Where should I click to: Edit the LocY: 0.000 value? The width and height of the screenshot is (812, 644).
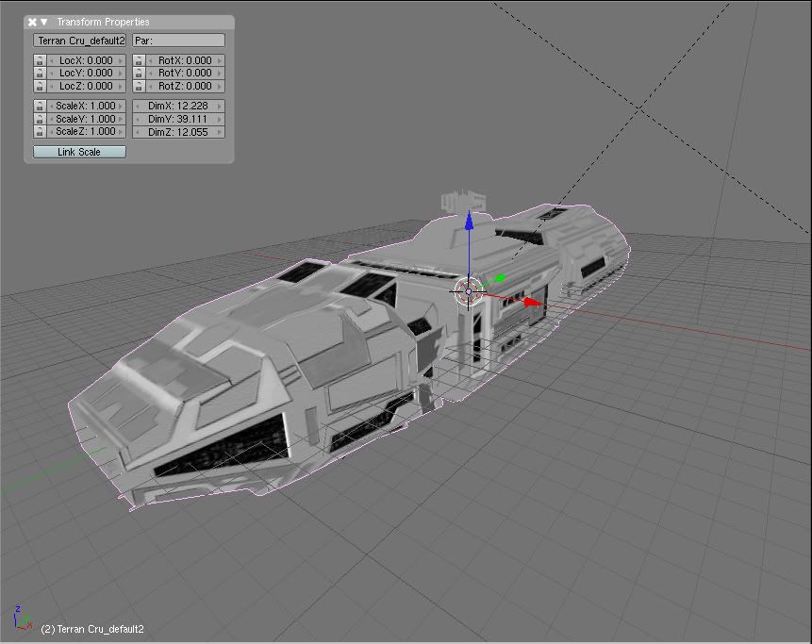click(x=86, y=73)
